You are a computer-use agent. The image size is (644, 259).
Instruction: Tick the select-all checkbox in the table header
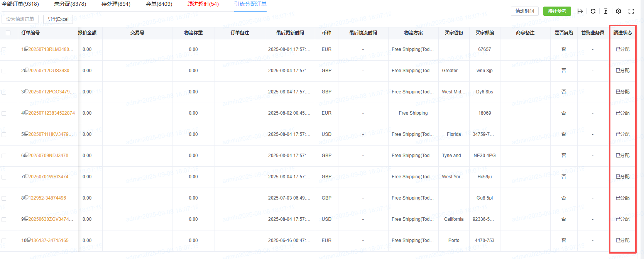8,33
